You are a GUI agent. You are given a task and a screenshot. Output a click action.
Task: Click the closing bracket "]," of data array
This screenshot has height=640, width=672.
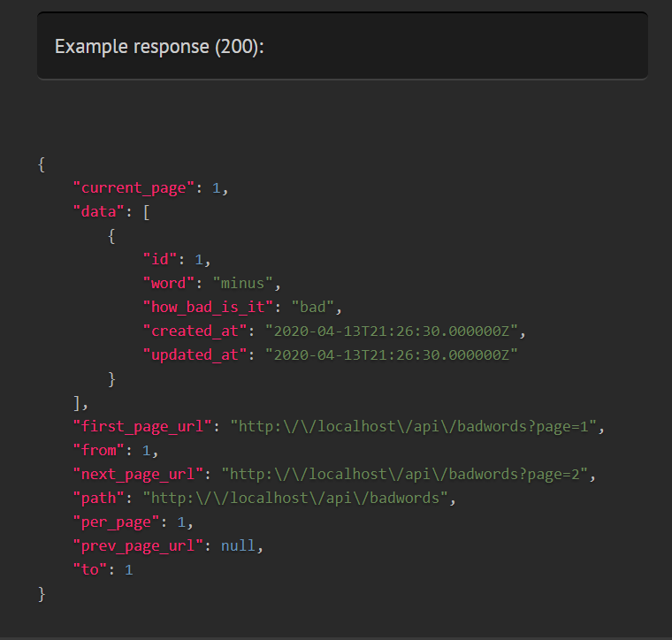coord(80,403)
